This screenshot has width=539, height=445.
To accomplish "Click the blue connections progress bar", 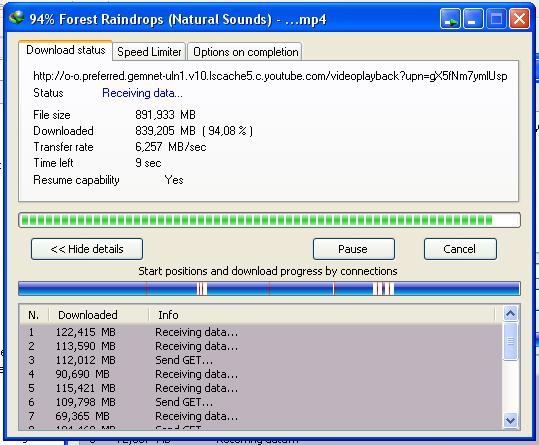I will pos(269,288).
